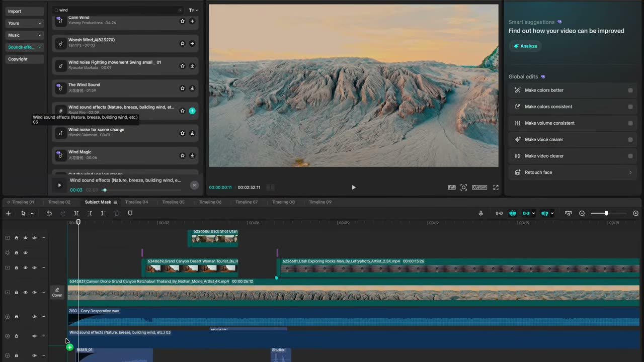Play the Wind sound effects preview
This screenshot has width=644, height=362.
point(59,185)
